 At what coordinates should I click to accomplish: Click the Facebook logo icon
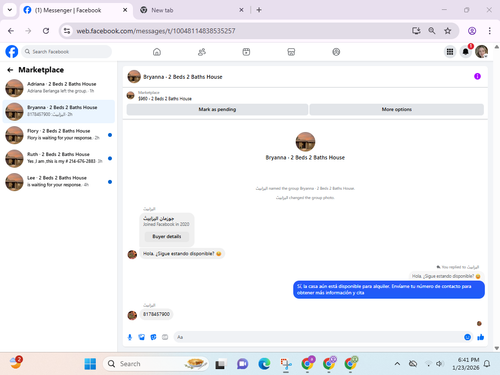tap(12, 52)
